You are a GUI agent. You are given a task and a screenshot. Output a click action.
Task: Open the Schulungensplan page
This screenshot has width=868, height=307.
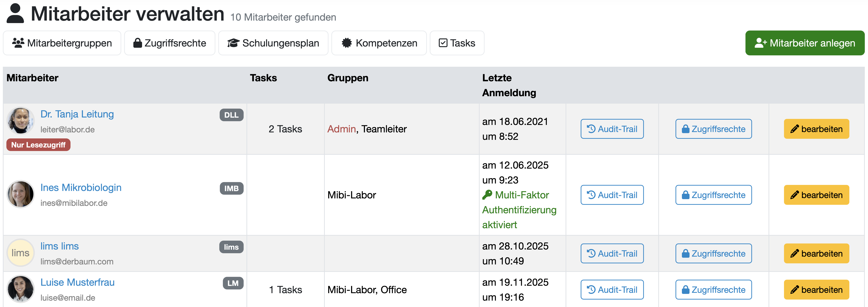[273, 43]
